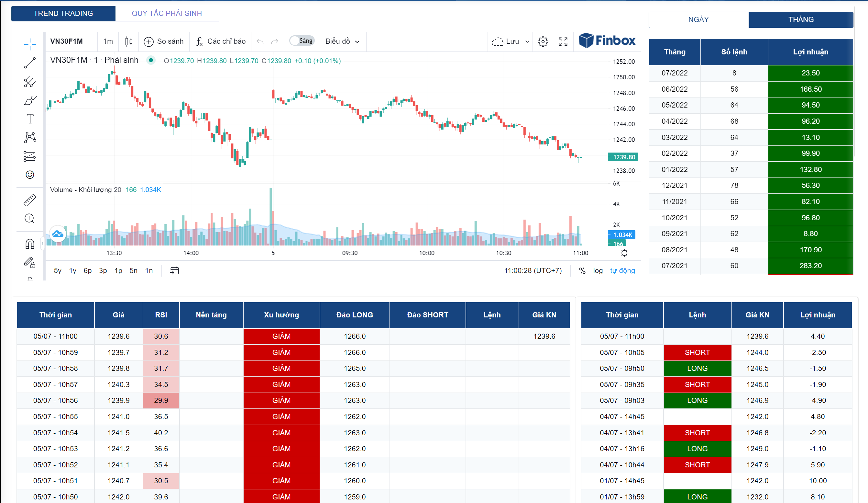Open the go-to-date calendar icon
The image size is (868, 503).
click(x=175, y=271)
